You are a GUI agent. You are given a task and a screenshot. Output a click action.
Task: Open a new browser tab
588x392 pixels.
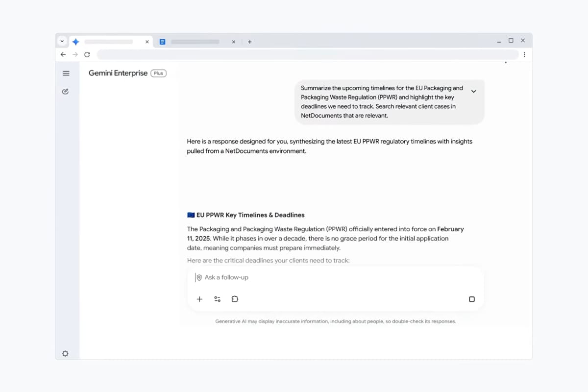tap(250, 42)
